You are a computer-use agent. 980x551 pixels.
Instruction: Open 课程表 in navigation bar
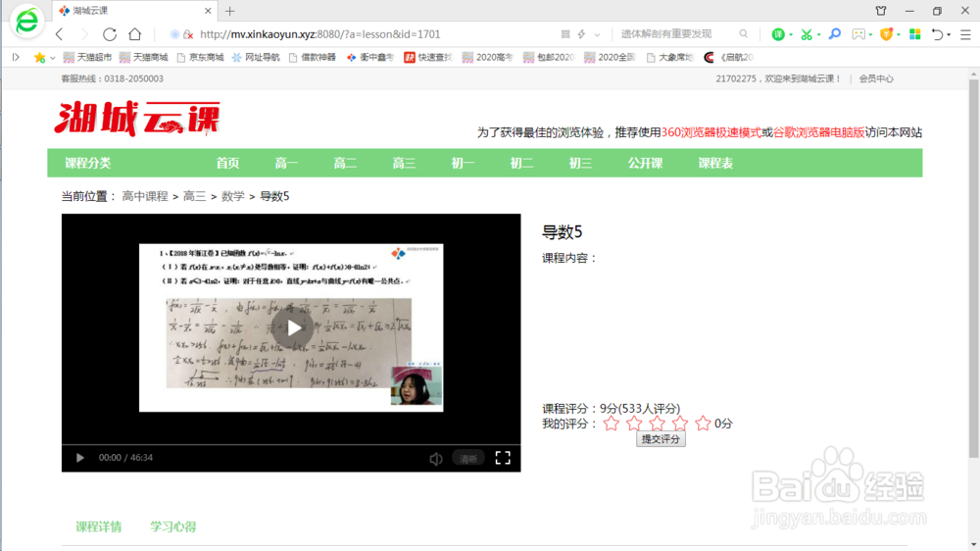[715, 163]
